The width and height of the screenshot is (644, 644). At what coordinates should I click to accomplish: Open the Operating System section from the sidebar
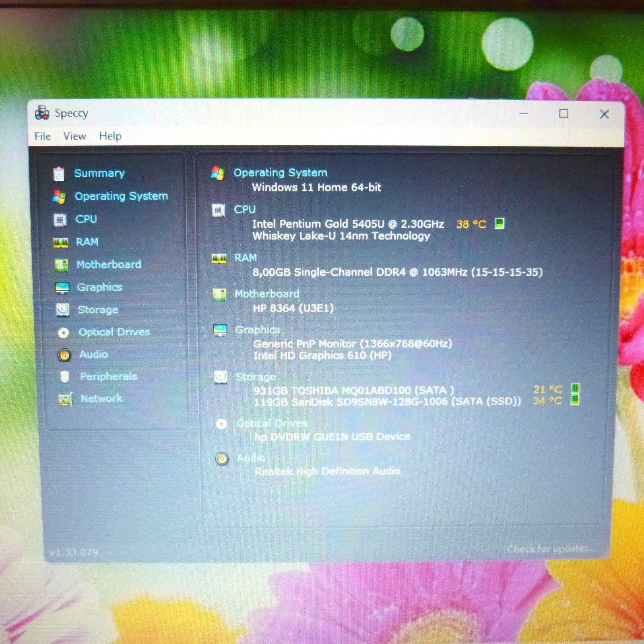click(x=121, y=196)
